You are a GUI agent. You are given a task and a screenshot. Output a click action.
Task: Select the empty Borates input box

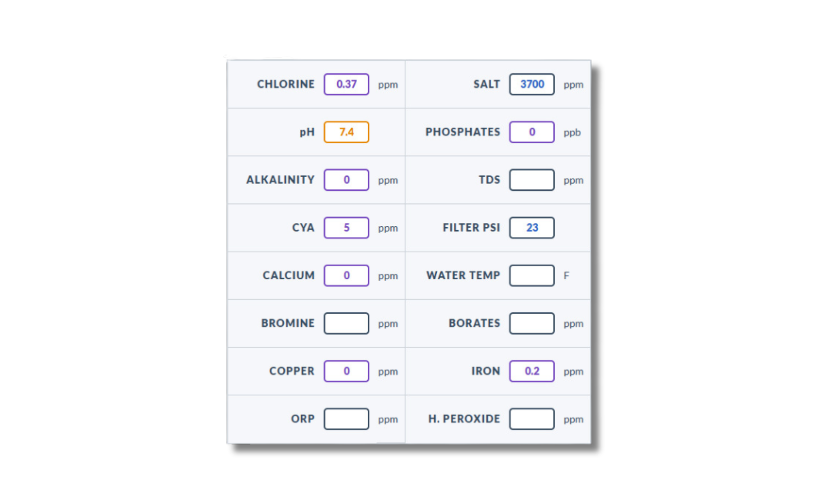pyautogui.click(x=531, y=323)
